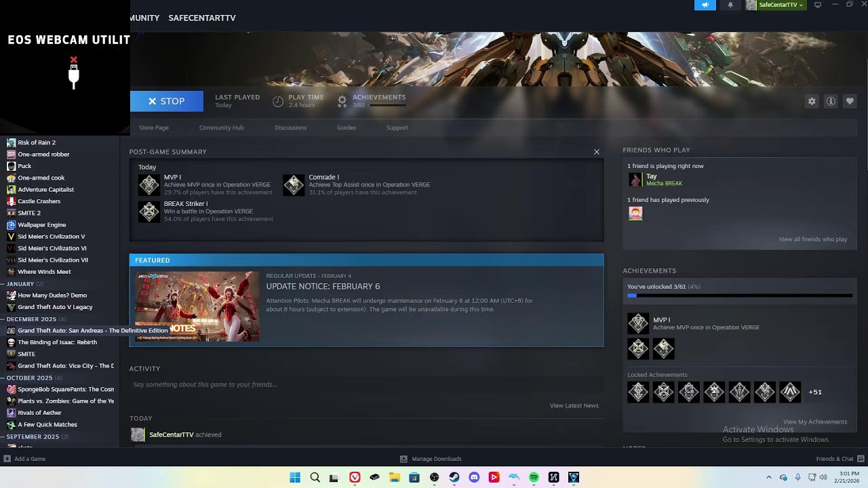Select Risk of Rain 2 in library
Viewport: 868px width, 488px height.
click(37, 142)
